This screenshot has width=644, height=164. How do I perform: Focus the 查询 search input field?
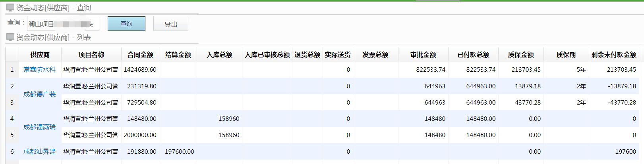[x=63, y=24]
